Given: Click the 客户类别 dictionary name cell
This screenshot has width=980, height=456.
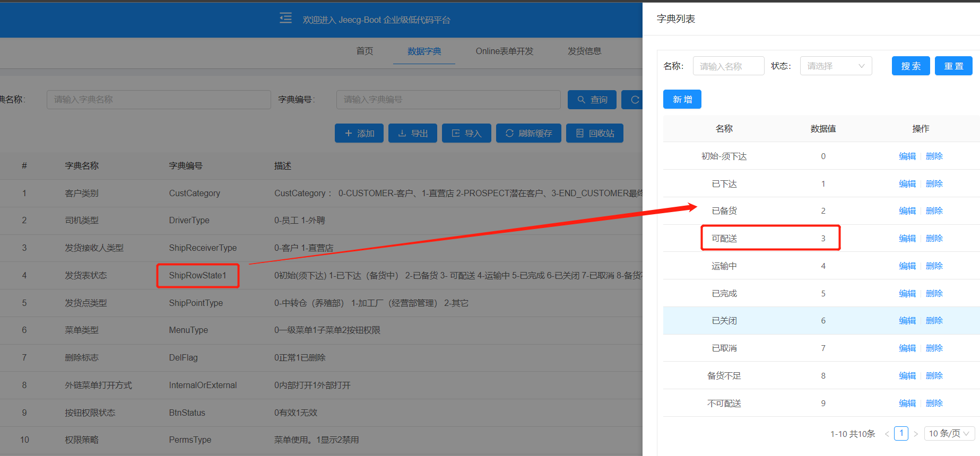Looking at the screenshot, I should pyautogui.click(x=82, y=193).
